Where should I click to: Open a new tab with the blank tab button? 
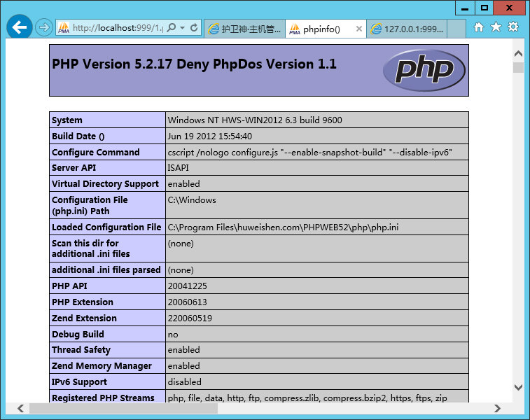[x=456, y=29]
